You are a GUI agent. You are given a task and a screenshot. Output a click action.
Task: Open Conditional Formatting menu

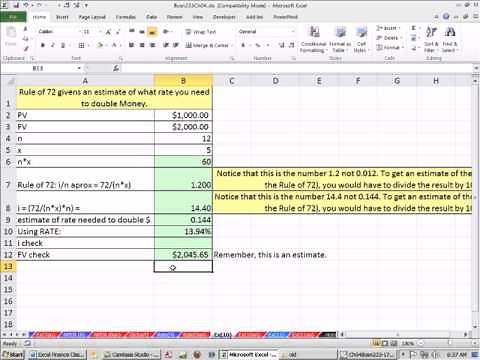click(313, 39)
